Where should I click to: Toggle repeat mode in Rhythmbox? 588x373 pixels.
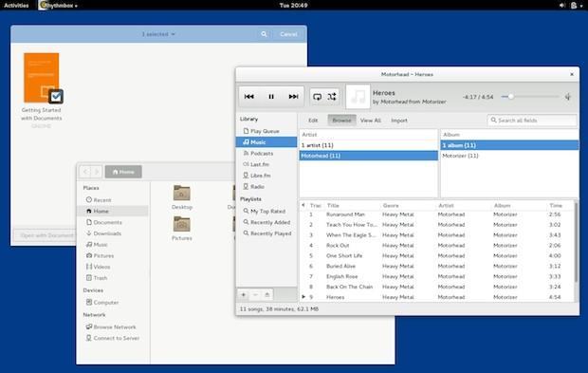318,97
